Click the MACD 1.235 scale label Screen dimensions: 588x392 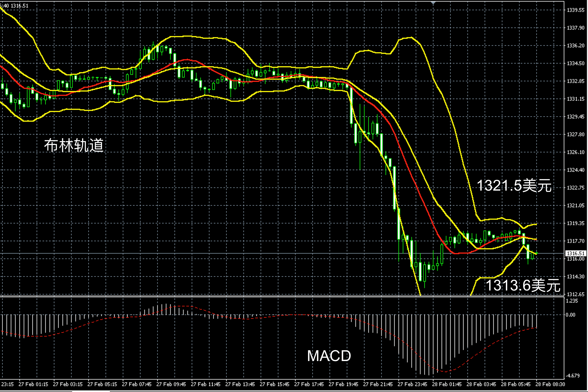(572, 301)
